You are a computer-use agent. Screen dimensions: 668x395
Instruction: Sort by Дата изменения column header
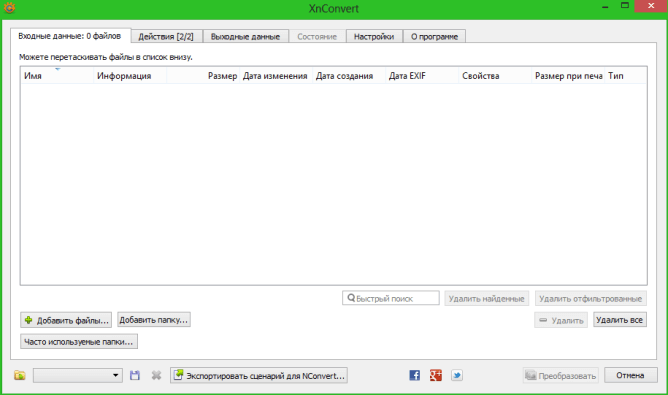[276, 76]
